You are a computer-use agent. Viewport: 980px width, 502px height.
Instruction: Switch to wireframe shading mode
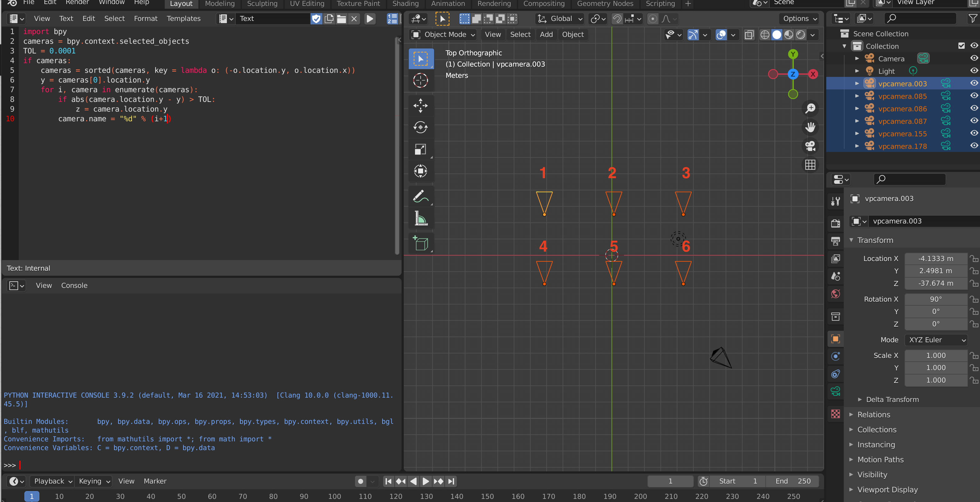click(x=765, y=35)
